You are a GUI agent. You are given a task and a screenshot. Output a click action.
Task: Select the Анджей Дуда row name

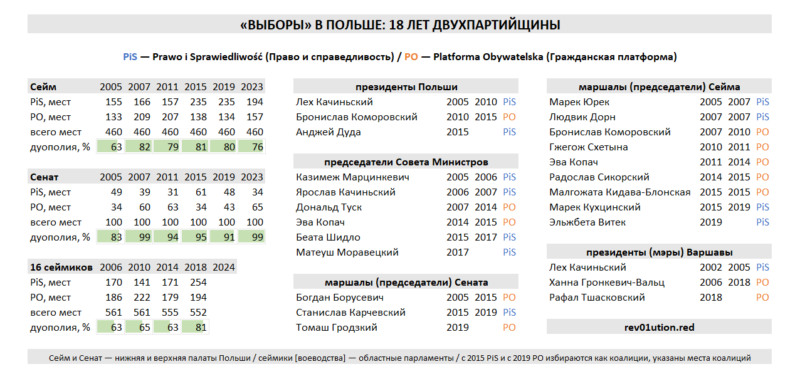[329, 132]
